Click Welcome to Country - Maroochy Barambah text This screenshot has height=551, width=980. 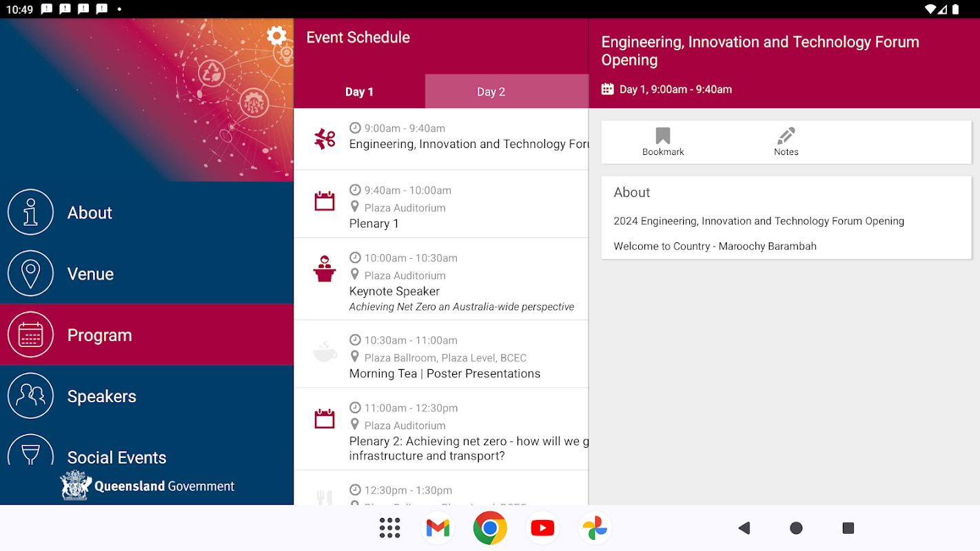[x=715, y=246]
